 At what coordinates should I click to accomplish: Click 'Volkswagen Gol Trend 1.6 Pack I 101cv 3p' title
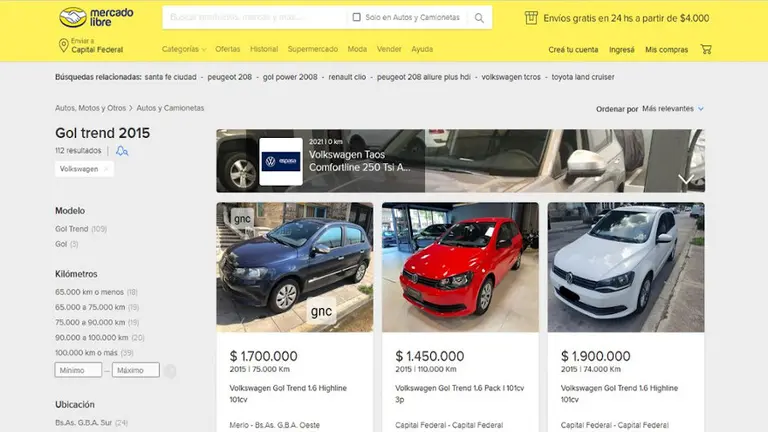tap(459, 394)
